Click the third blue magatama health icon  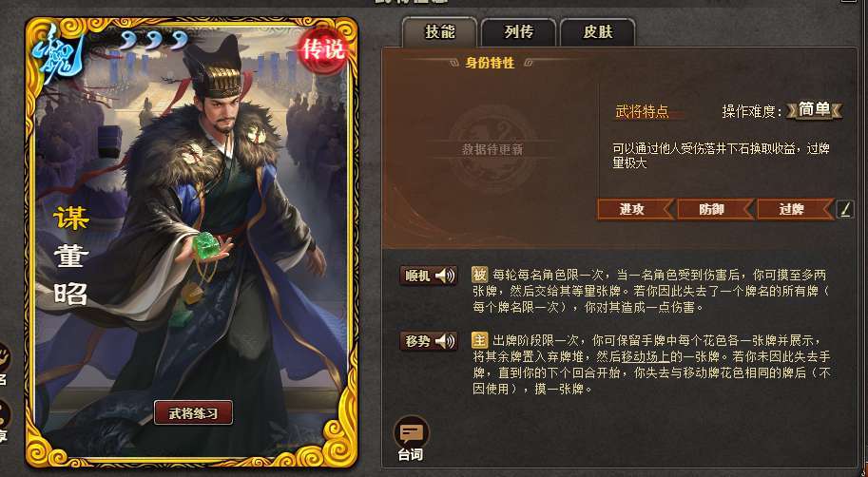pos(180,41)
